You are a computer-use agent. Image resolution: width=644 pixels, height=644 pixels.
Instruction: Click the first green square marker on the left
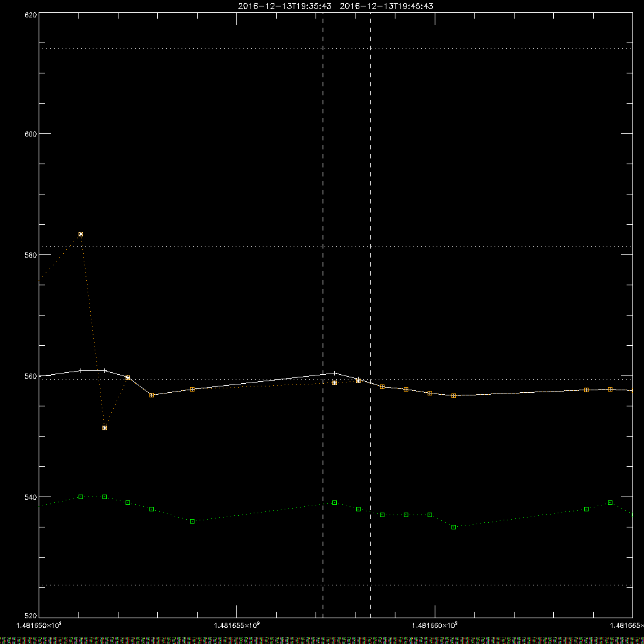pos(81,497)
